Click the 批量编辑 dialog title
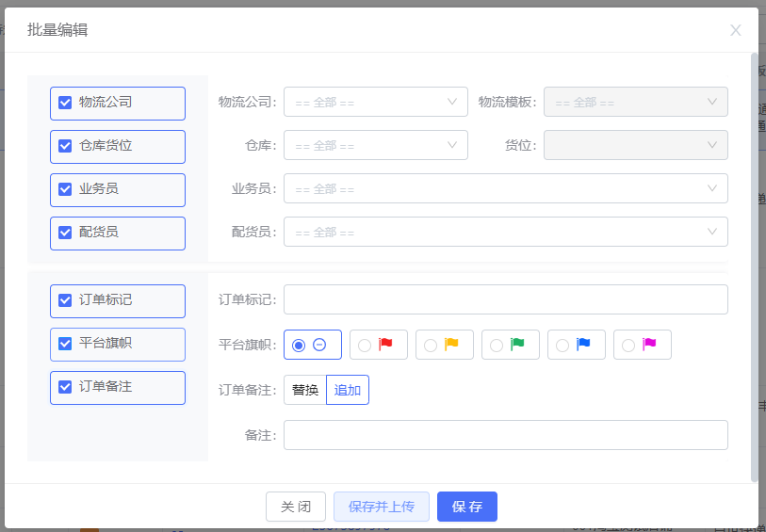 57,30
